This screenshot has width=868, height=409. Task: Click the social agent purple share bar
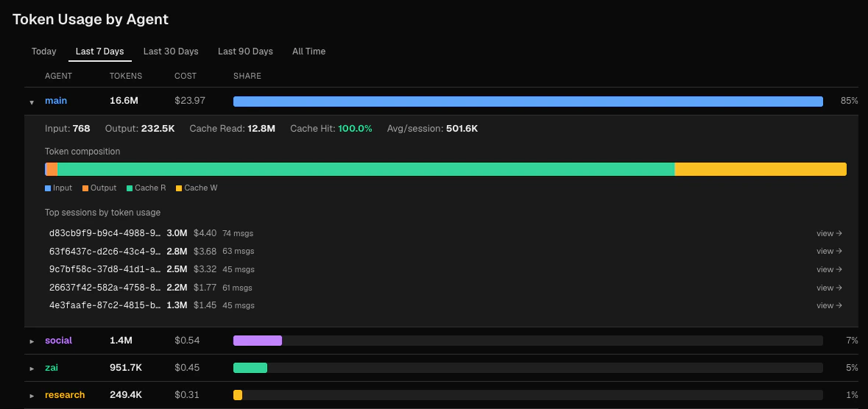pos(258,341)
